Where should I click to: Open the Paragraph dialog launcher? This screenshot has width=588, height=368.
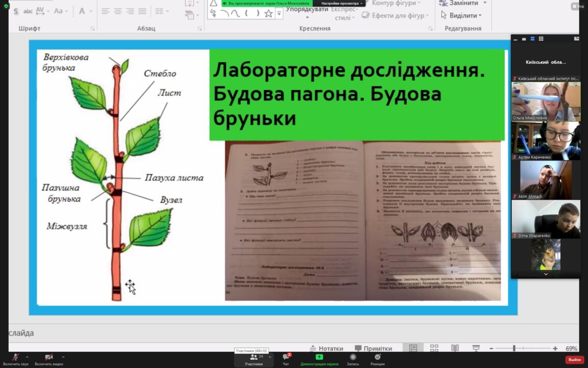[200, 29]
